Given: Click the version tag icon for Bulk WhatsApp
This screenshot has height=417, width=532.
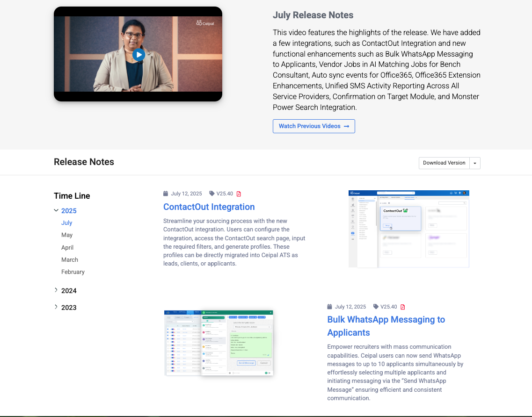Looking at the screenshot, I should coord(376,307).
